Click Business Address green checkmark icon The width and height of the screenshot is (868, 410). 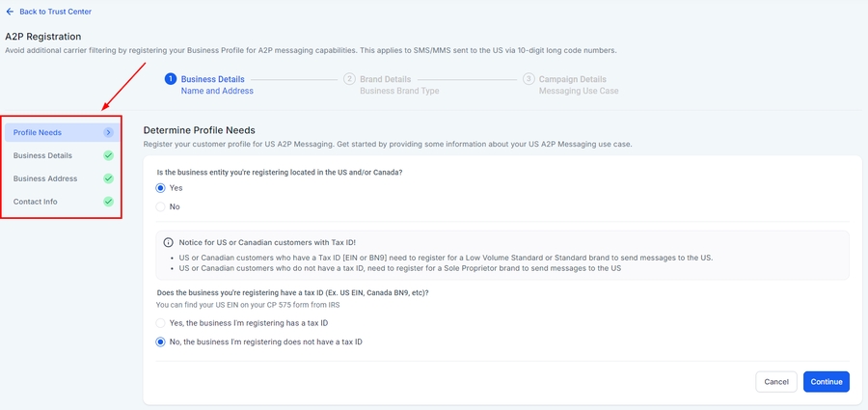point(109,178)
